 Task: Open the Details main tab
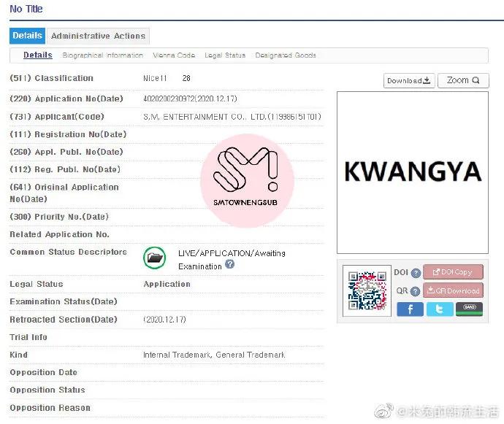[x=27, y=36]
